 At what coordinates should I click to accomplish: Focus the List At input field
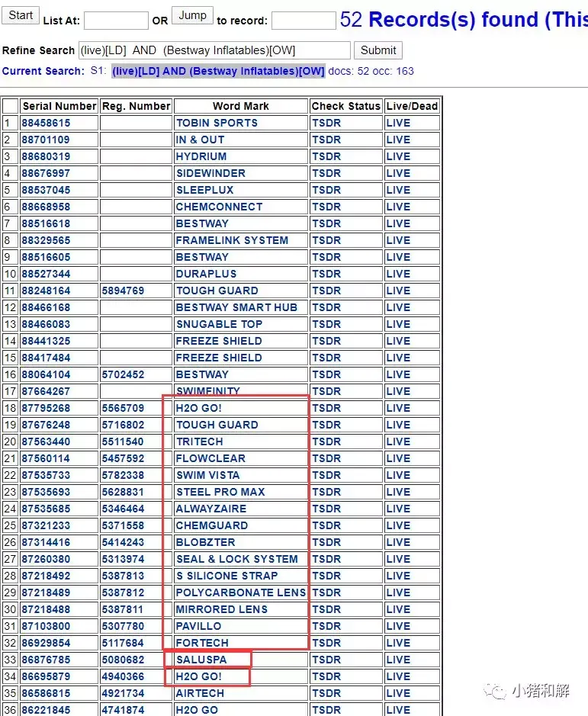(116, 21)
